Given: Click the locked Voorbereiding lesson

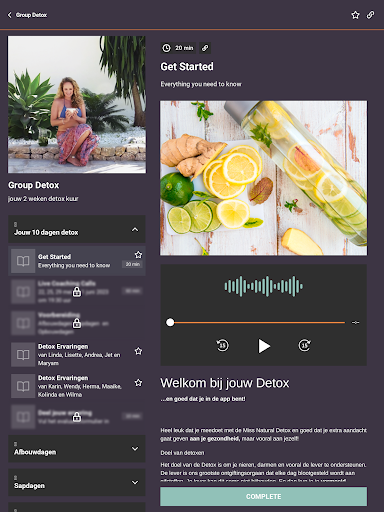Looking at the screenshot, I should (77, 323).
